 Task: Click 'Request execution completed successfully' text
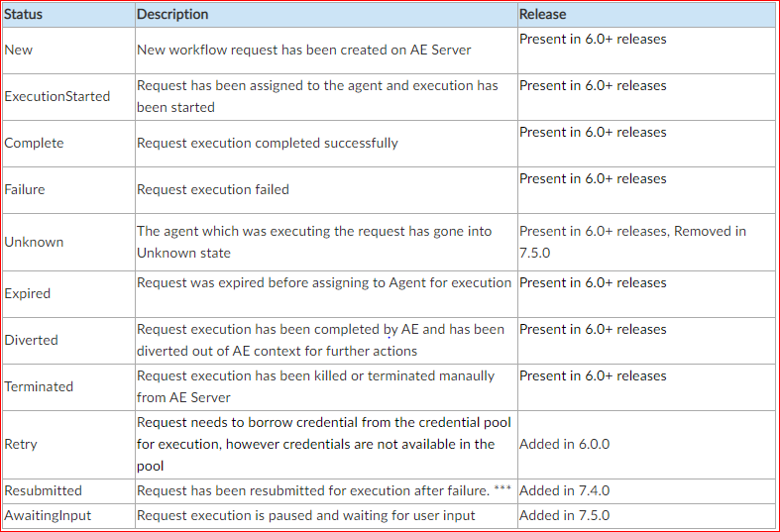point(268,144)
